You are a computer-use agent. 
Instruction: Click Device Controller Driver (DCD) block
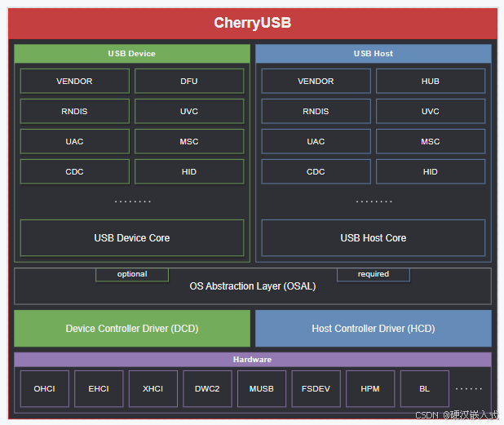point(132,329)
